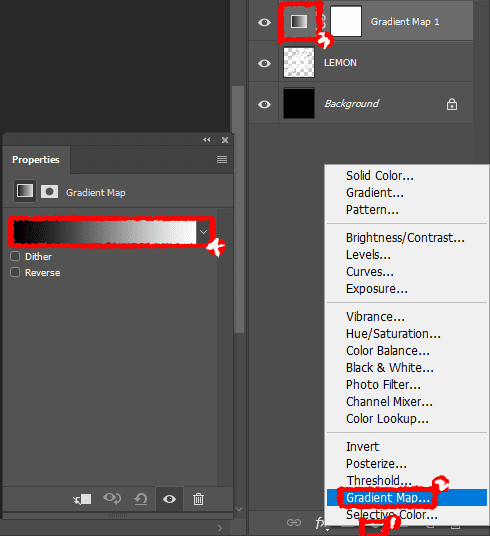Select Posterize... from the menu
The width and height of the screenshot is (490, 536).
(376, 464)
